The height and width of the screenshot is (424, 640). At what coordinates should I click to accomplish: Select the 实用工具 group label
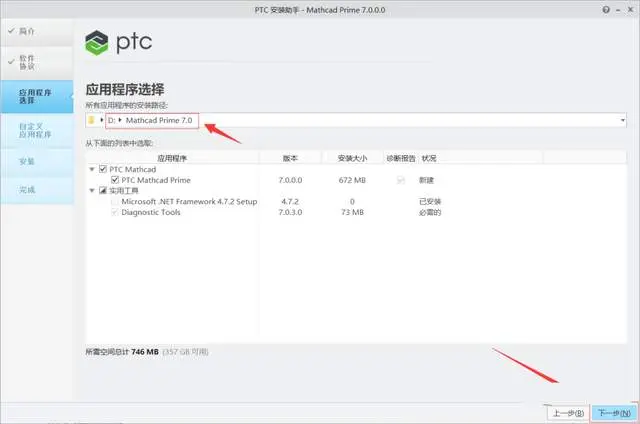(x=124, y=191)
